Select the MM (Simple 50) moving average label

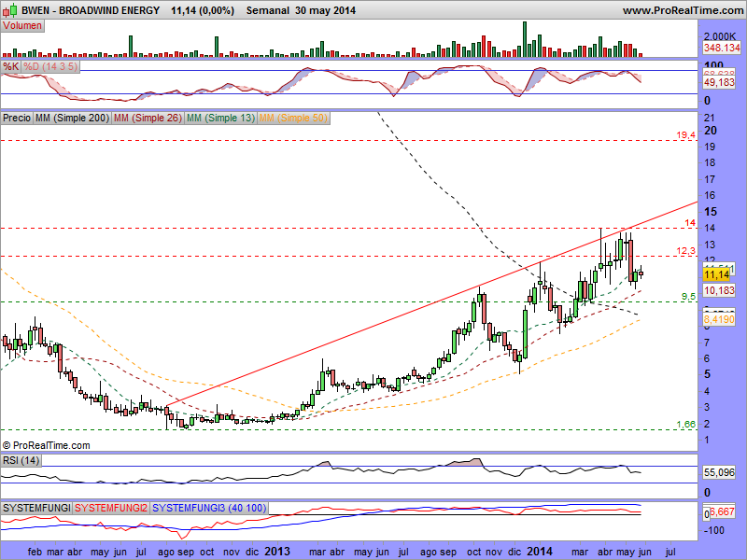(x=293, y=118)
